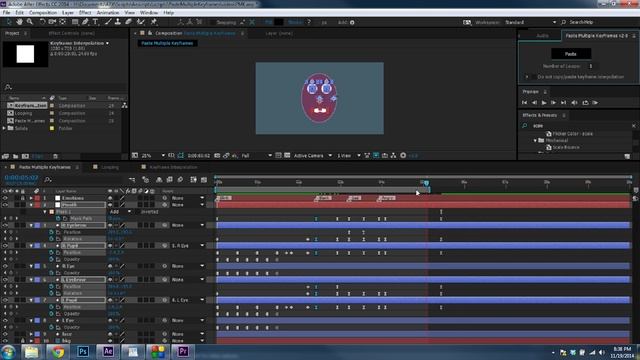Play the preview

(544, 103)
